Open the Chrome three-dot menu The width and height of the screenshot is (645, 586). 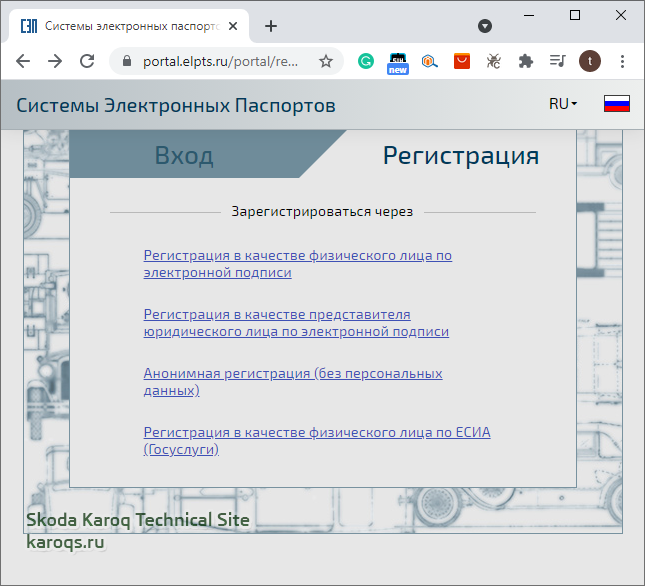pos(622,61)
